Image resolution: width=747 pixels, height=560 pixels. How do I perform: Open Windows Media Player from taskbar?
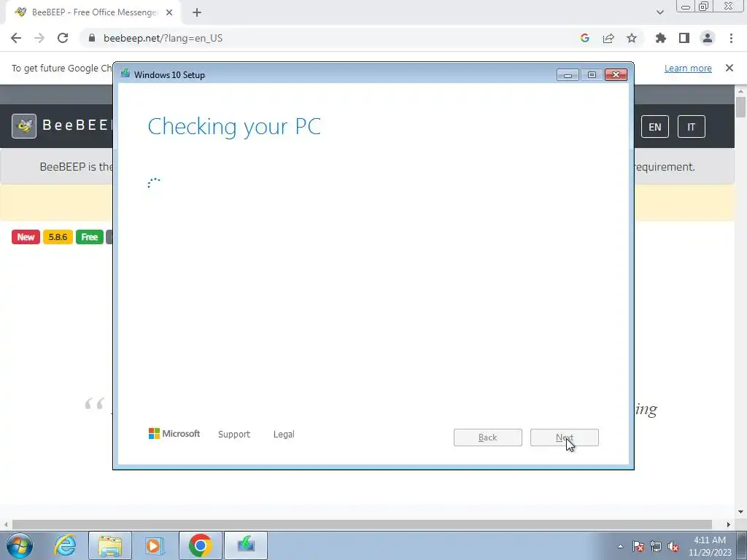155,545
